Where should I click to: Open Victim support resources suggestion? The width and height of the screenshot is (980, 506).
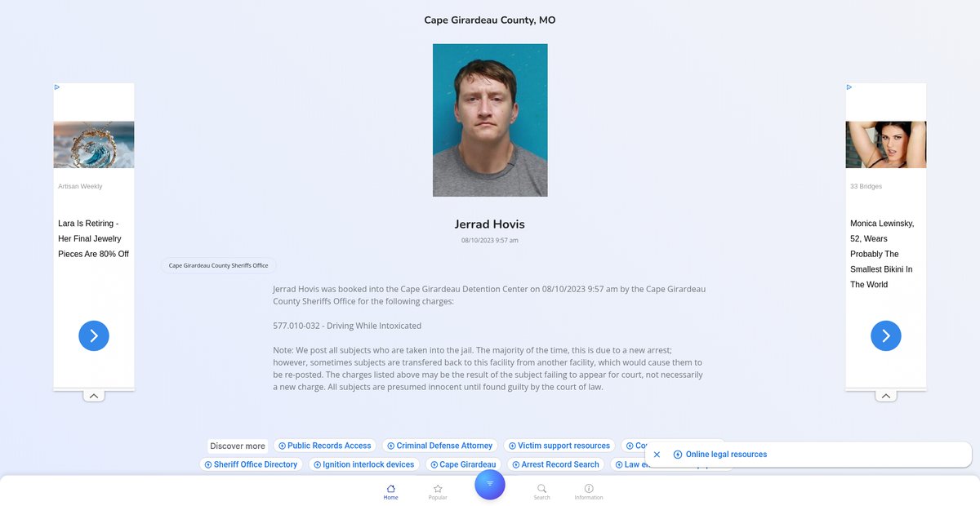point(559,446)
